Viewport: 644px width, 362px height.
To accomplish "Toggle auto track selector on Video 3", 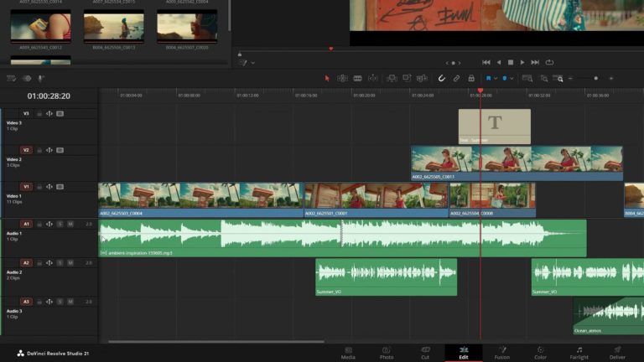I will (x=49, y=114).
